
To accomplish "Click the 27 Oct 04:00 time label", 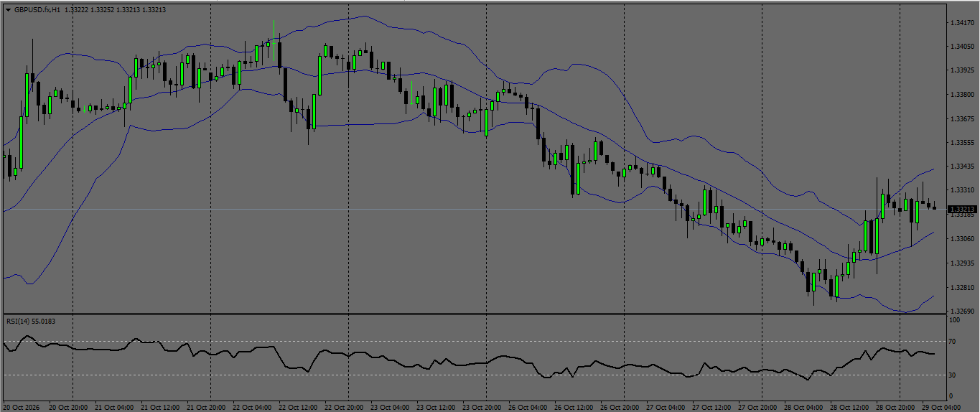I will tap(666, 407).
